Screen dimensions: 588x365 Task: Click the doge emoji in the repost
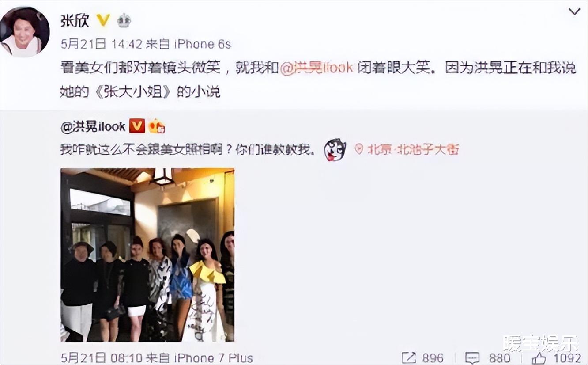[335, 150]
